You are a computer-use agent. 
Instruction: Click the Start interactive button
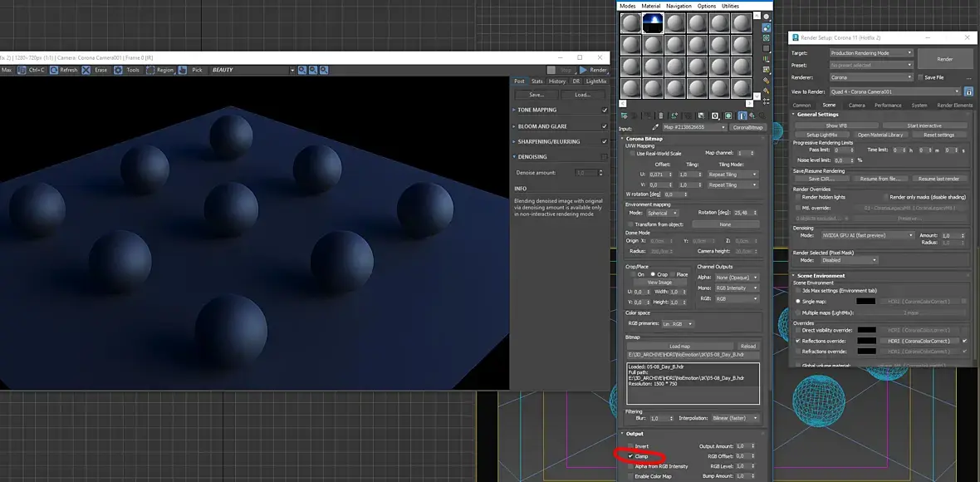923,125
